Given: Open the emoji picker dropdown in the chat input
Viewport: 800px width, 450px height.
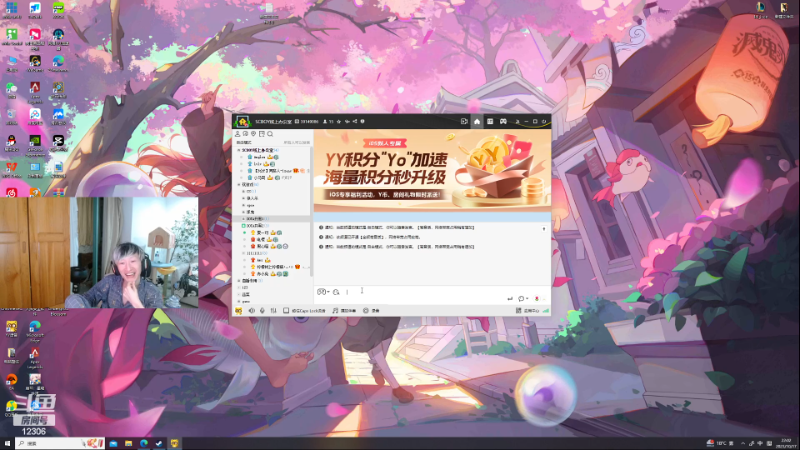Looking at the screenshot, I should pos(323,292).
